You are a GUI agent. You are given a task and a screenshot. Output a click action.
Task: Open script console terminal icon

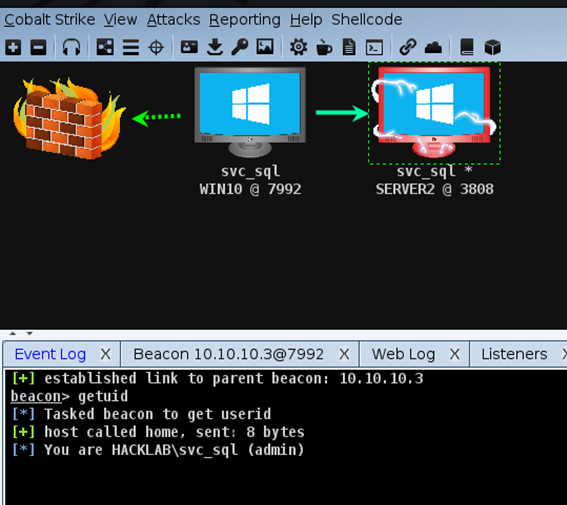tap(374, 47)
